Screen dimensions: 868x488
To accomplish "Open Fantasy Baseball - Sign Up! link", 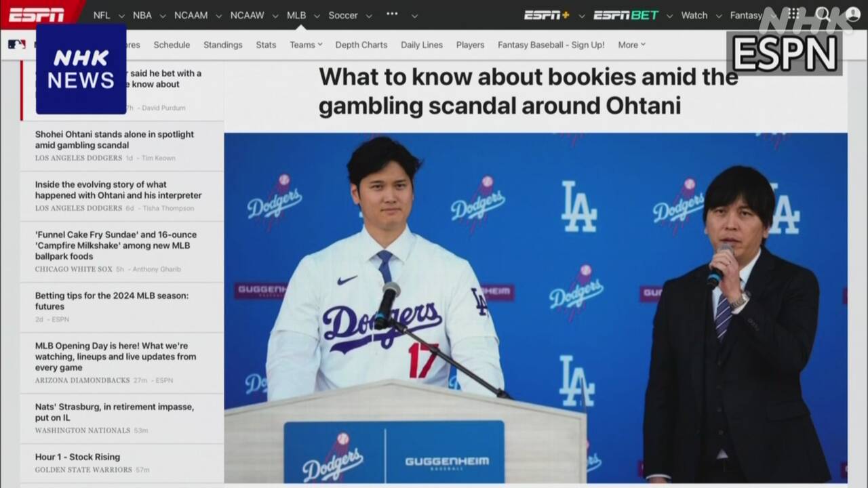I will coord(551,45).
